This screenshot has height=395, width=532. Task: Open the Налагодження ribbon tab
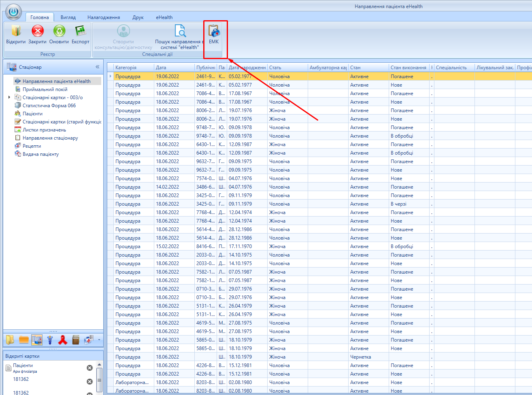[x=104, y=17]
